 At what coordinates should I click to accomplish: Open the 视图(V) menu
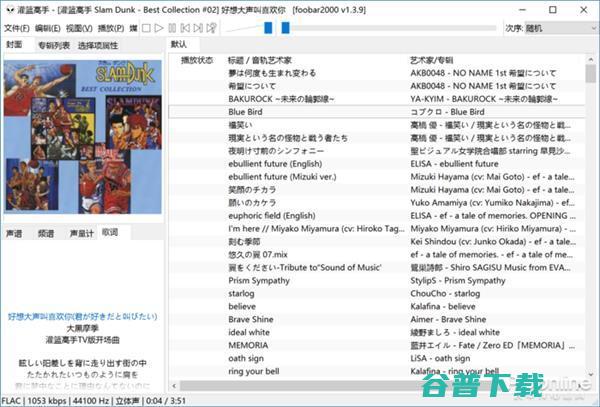[x=79, y=28]
